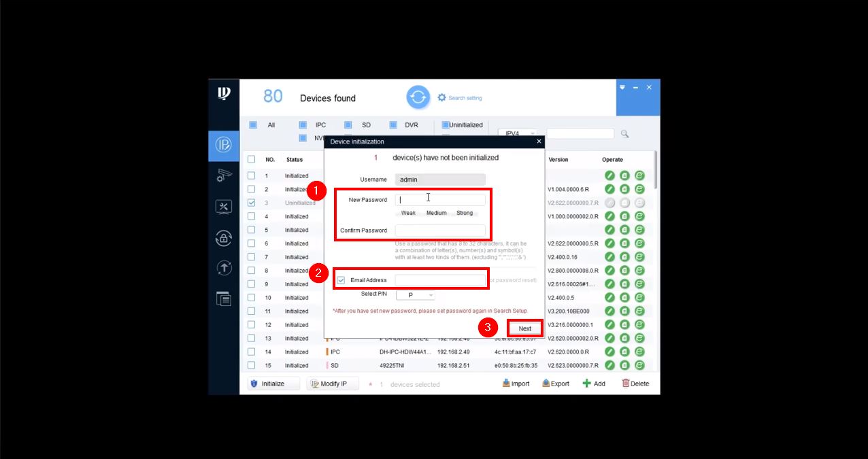The width and height of the screenshot is (868, 459).
Task: Select the Uninitialized status in row 3
Action: [x=300, y=203]
